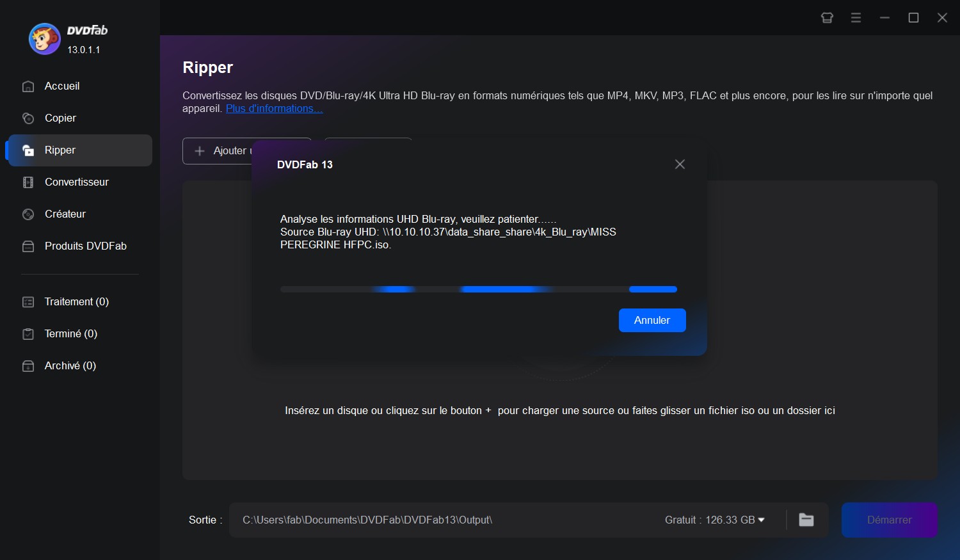
Task: Click the Produits DVDFab box icon
Action: tap(28, 246)
